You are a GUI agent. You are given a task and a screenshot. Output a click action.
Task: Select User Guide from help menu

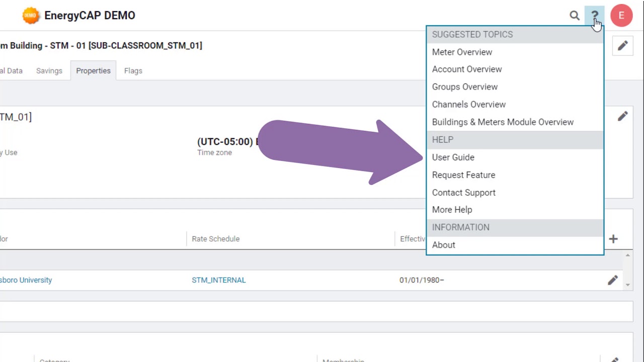[453, 157]
